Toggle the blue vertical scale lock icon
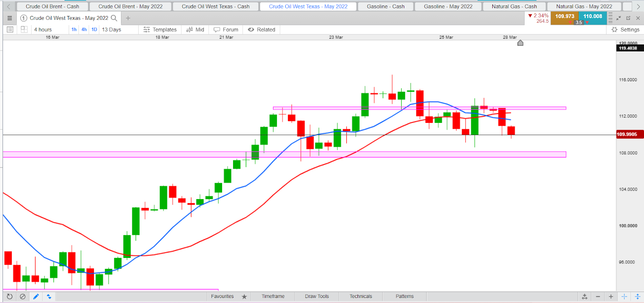The height and width of the screenshot is (303, 644). click(637, 297)
